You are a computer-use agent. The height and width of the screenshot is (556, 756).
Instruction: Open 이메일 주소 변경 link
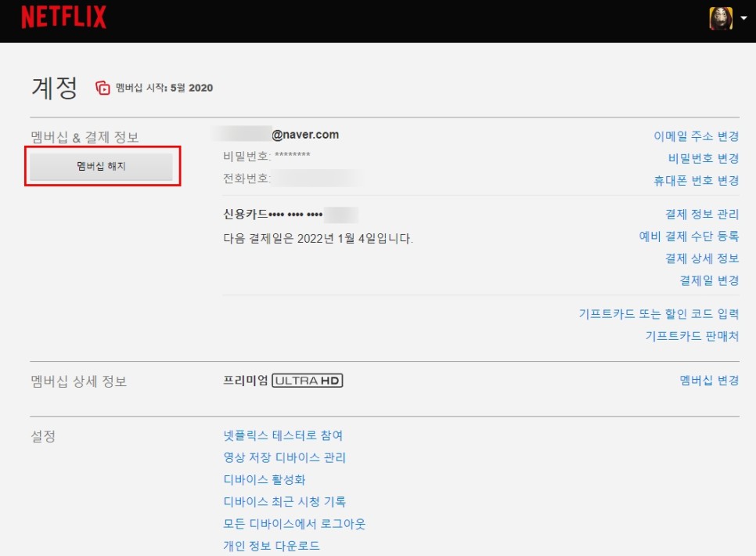tap(697, 136)
